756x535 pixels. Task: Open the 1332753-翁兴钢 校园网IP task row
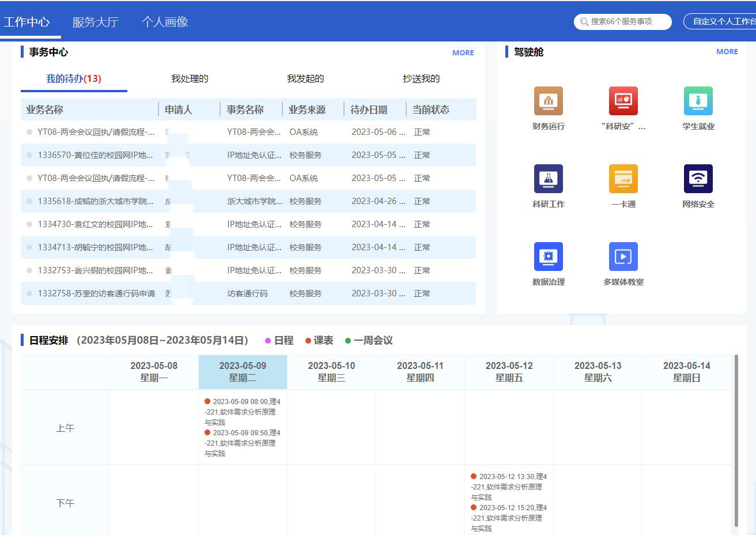point(248,270)
